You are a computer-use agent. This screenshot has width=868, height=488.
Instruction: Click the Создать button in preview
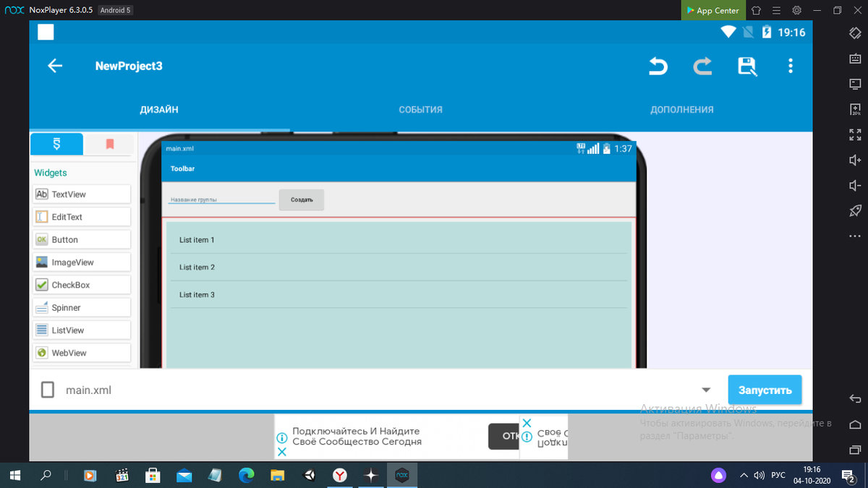click(x=302, y=200)
